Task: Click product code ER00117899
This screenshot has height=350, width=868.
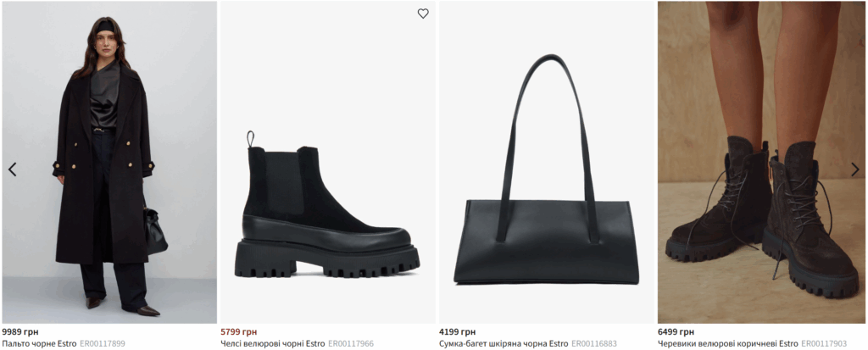Action: point(103,344)
